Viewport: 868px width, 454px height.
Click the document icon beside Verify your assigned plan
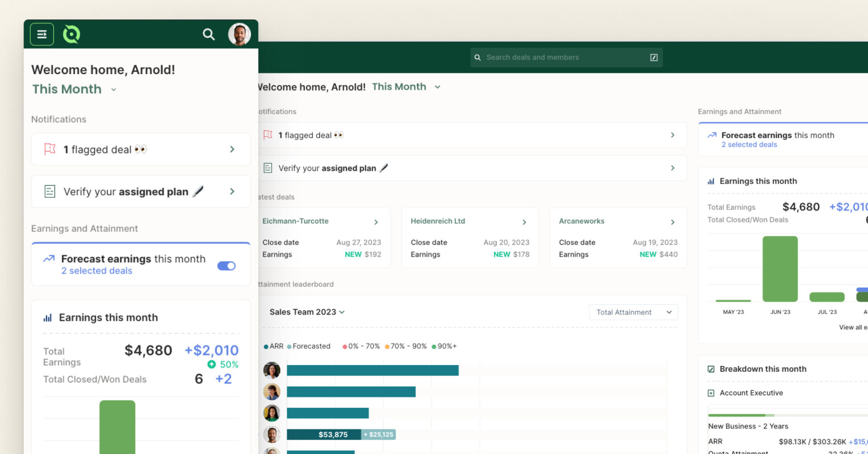50,191
